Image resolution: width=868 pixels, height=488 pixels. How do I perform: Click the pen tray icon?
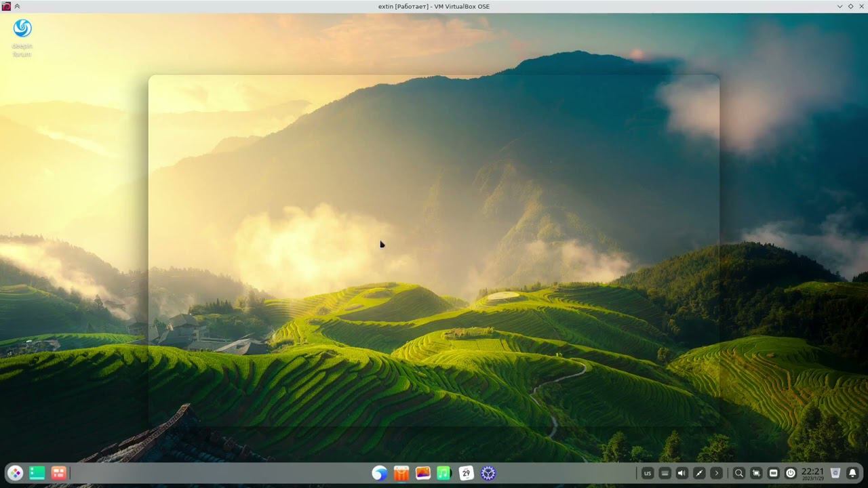point(698,473)
